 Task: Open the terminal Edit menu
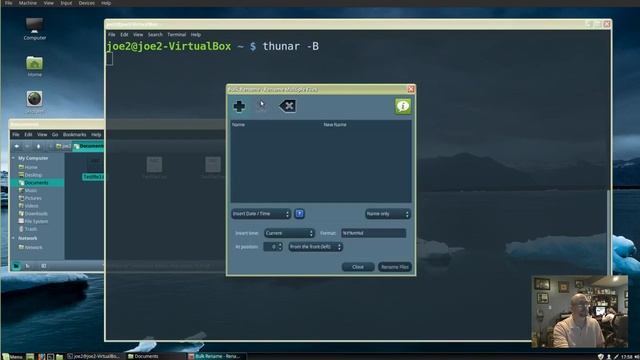click(124, 35)
